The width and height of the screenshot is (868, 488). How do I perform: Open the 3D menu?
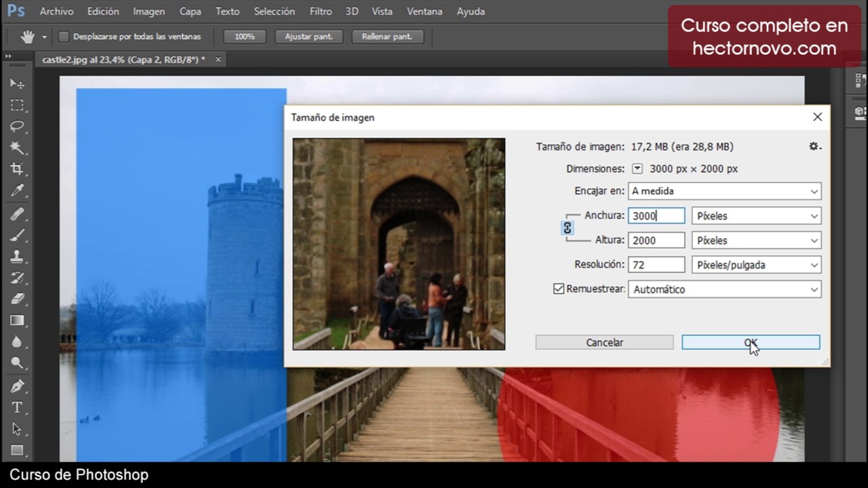coord(352,12)
